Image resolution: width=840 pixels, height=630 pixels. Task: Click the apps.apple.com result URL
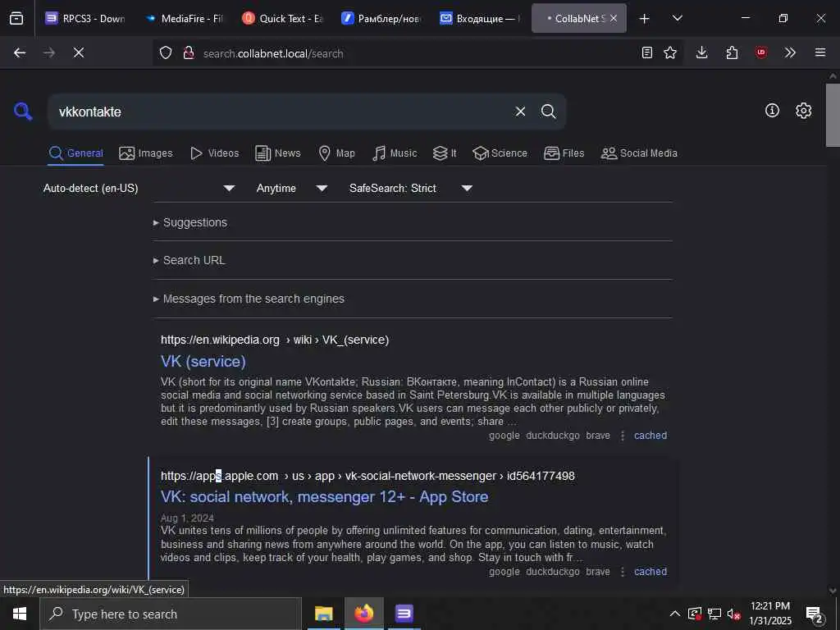point(367,476)
